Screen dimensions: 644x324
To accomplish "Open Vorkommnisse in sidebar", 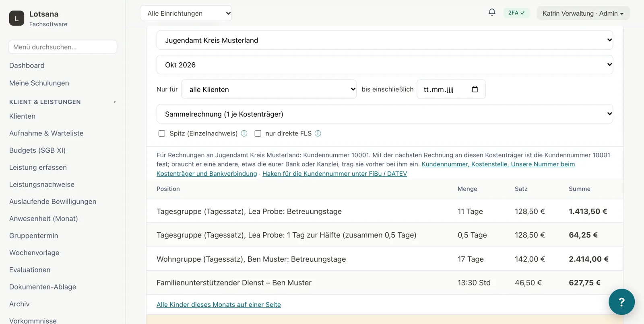I will point(33,320).
